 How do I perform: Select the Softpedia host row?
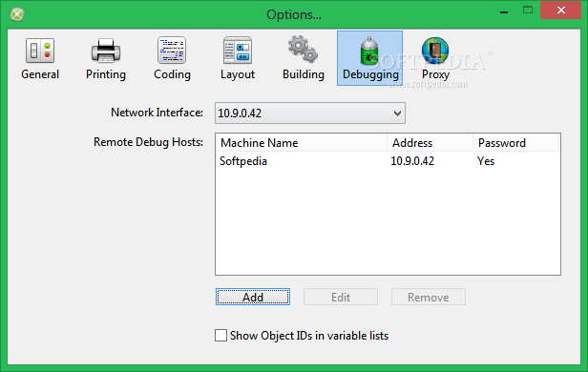click(388, 161)
